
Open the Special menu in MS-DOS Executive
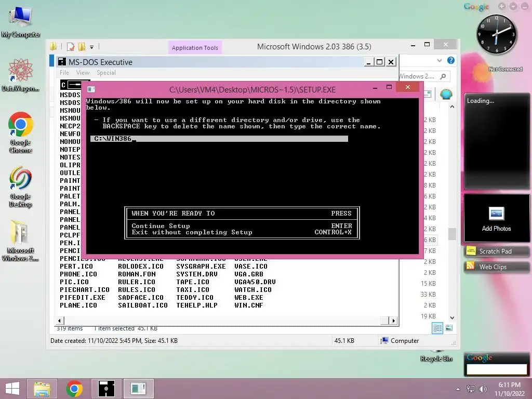(106, 73)
